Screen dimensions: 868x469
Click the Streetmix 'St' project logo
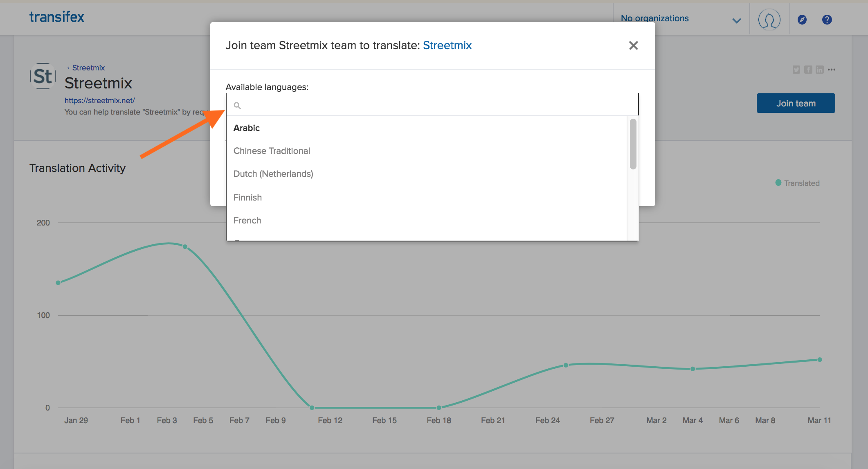coord(43,76)
